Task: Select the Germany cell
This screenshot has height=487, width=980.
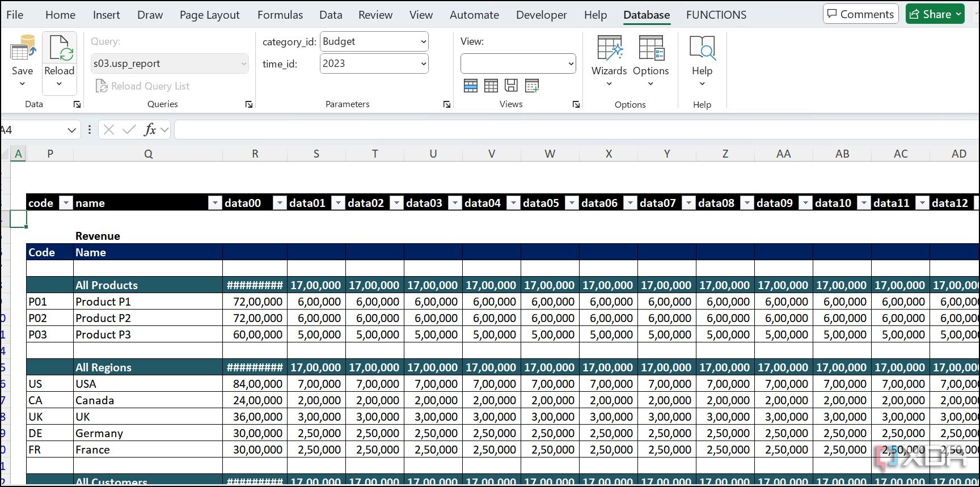Action: pyautogui.click(x=148, y=433)
